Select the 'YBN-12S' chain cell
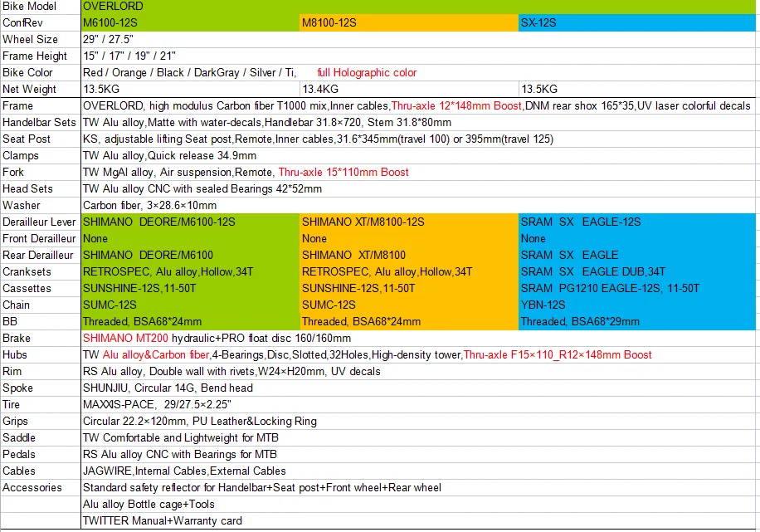The image size is (760, 532). coord(637,305)
